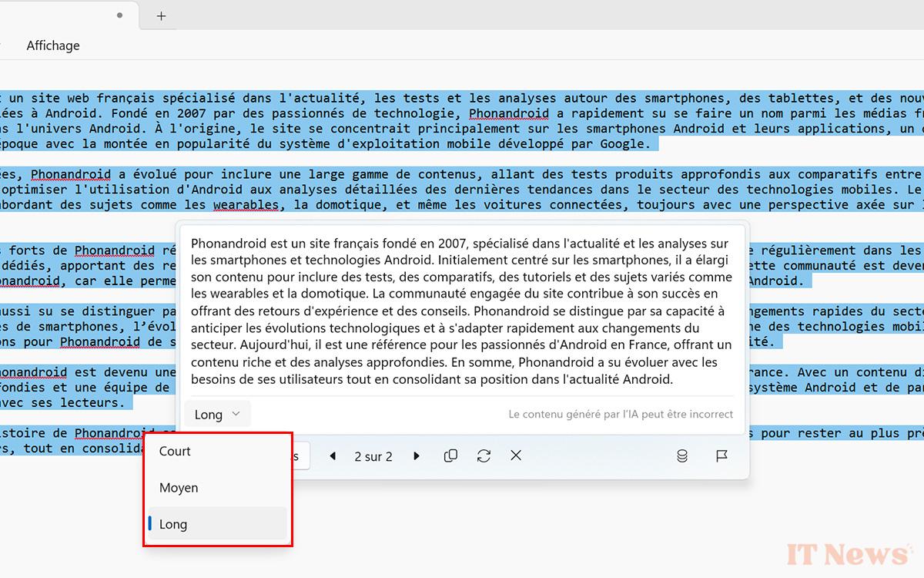
Task: Expand the Long summary length dropdown
Action: click(x=217, y=414)
